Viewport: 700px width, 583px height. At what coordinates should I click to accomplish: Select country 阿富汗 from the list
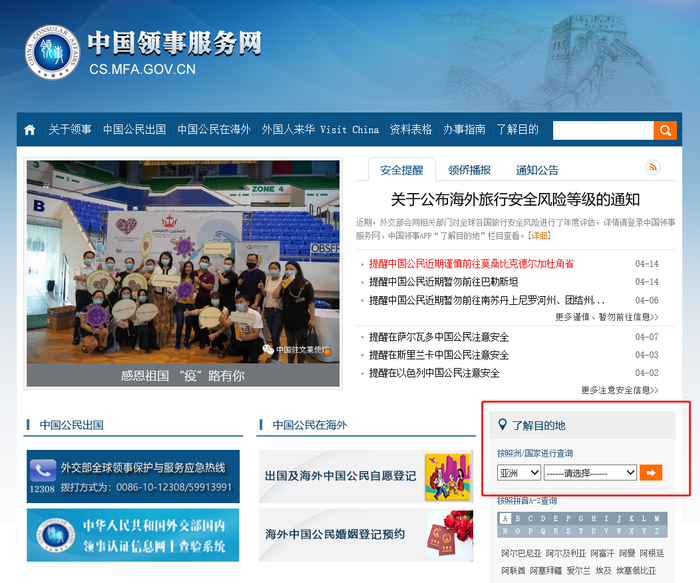(x=602, y=553)
